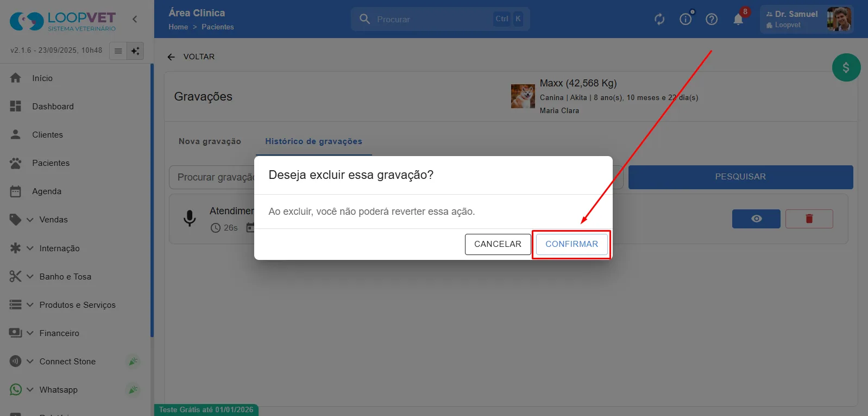The height and width of the screenshot is (416, 868).
Task: Toggle the hamburger list icon near version
Action: [118, 51]
